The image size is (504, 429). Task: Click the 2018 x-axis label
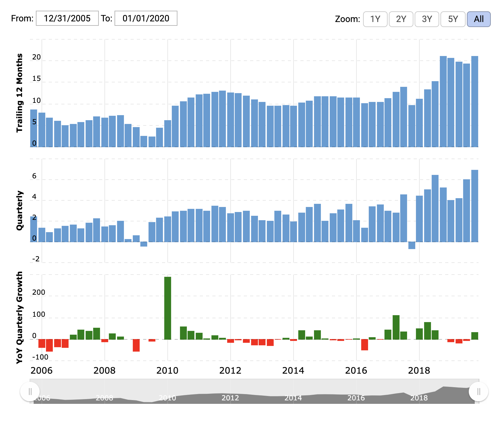point(419,371)
